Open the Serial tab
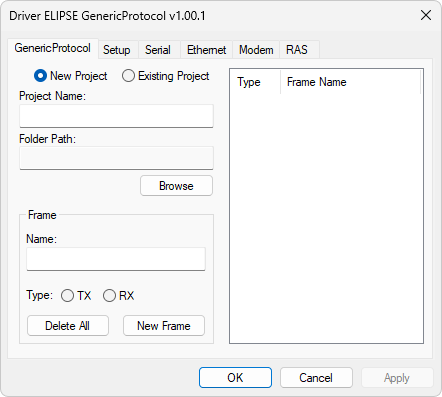Image resolution: width=442 pixels, height=397 pixels. (158, 50)
